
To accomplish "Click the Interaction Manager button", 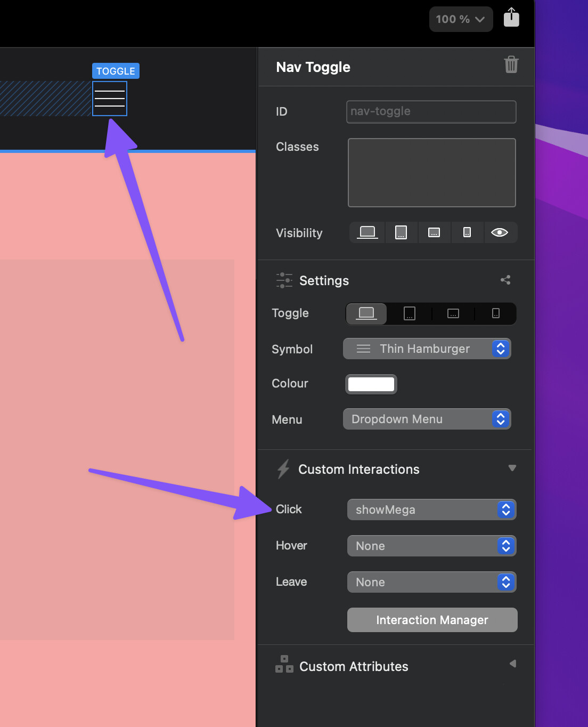I will point(432,620).
